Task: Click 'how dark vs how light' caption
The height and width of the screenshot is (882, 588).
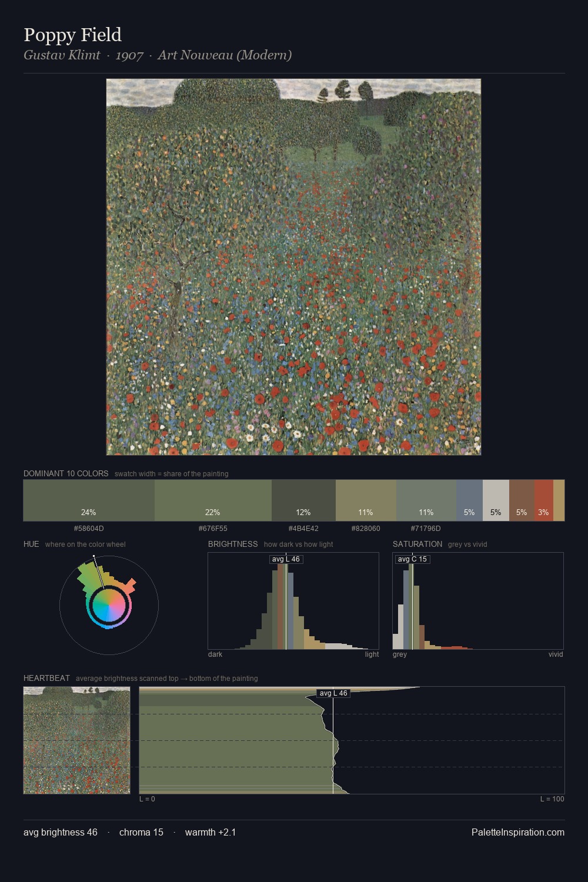Action: (x=299, y=544)
